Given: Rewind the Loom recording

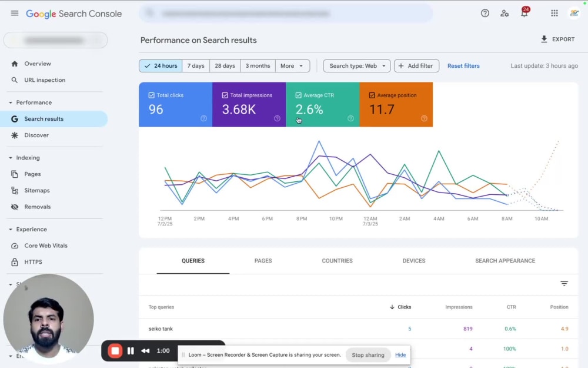Looking at the screenshot, I should 145,351.
